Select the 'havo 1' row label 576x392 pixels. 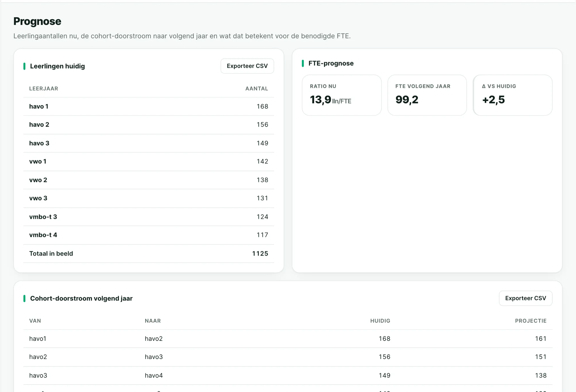pyautogui.click(x=39, y=106)
